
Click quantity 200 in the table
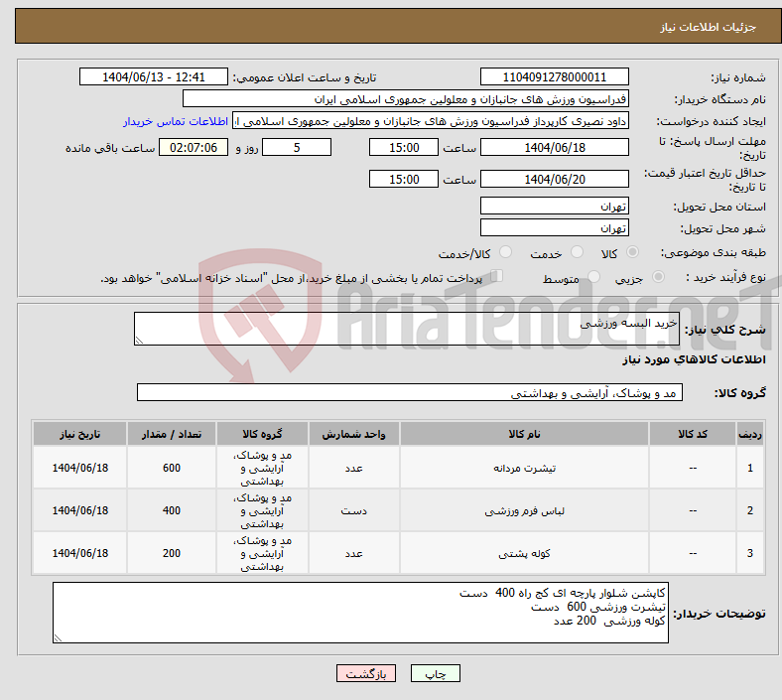(x=172, y=553)
